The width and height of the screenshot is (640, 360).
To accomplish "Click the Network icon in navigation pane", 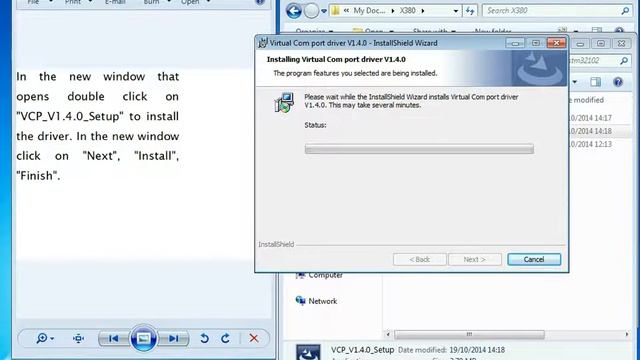I will 300,301.
